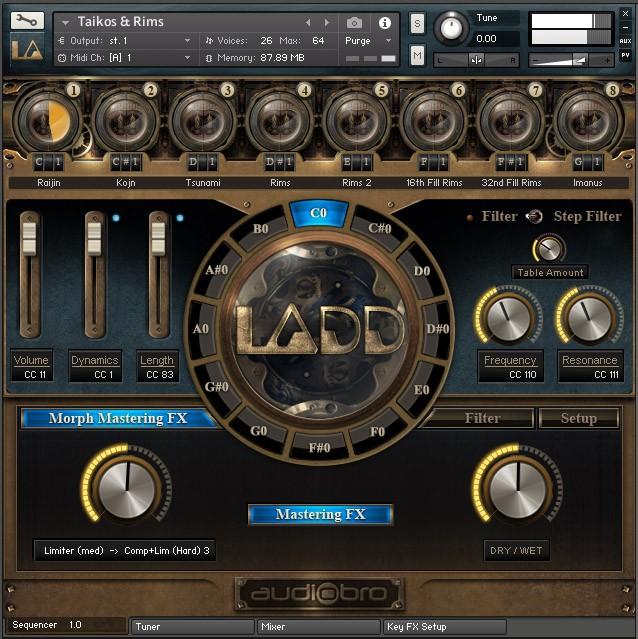This screenshot has height=639, width=638.
Task: Select pad 4 Rims gauge
Action: point(279,121)
